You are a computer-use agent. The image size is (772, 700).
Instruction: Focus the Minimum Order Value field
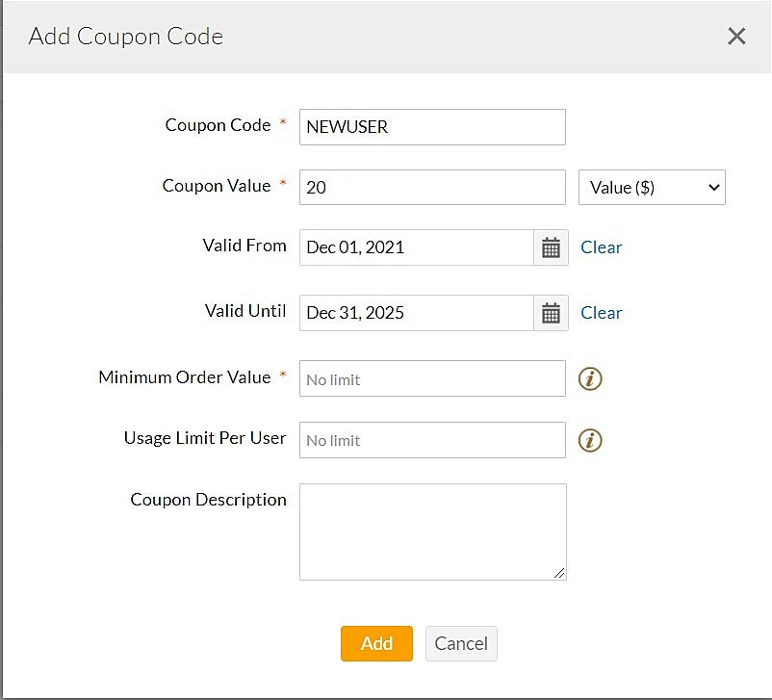tap(431, 378)
